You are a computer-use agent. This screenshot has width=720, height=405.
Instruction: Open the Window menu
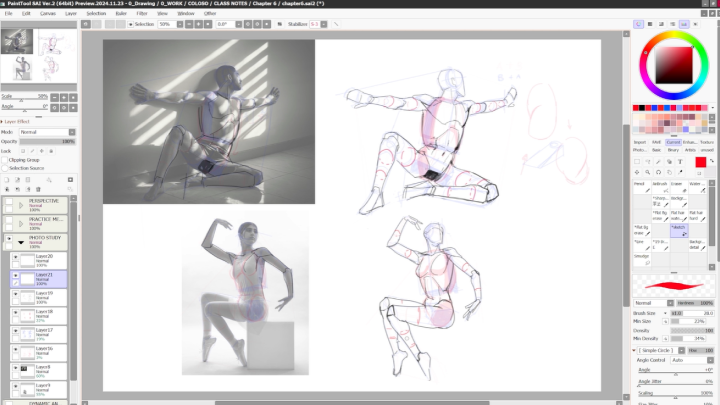pos(186,13)
